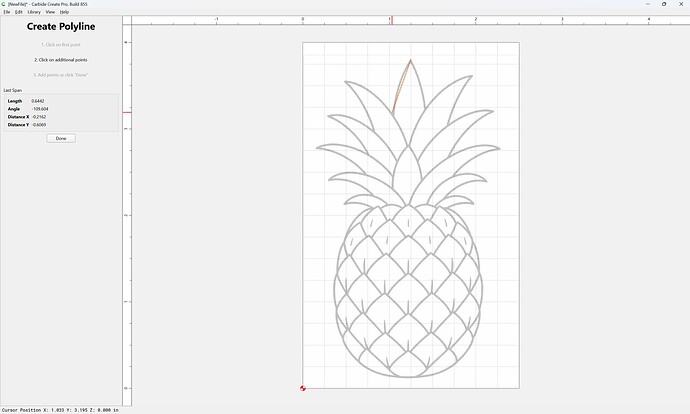Click the 'Last Span' group label
The image size is (690, 414).
[x=13, y=90]
